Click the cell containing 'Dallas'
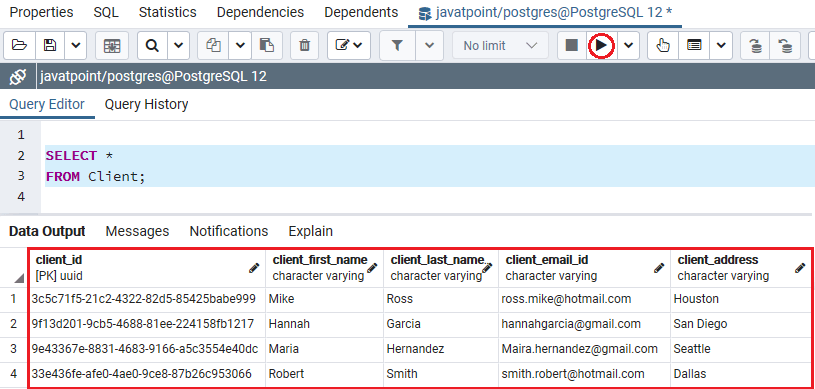Viewport: 815px width, 389px height. point(740,374)
